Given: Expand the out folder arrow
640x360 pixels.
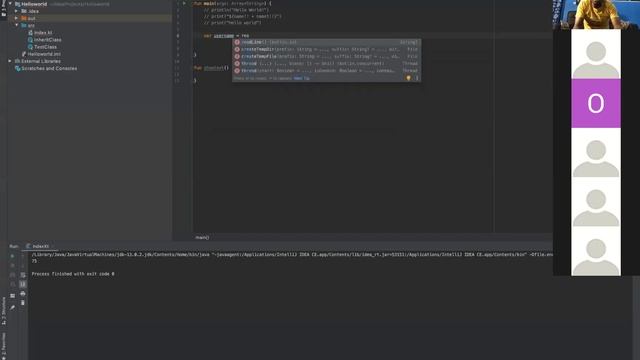Looking at the screenshot, I should pos(16,18).
